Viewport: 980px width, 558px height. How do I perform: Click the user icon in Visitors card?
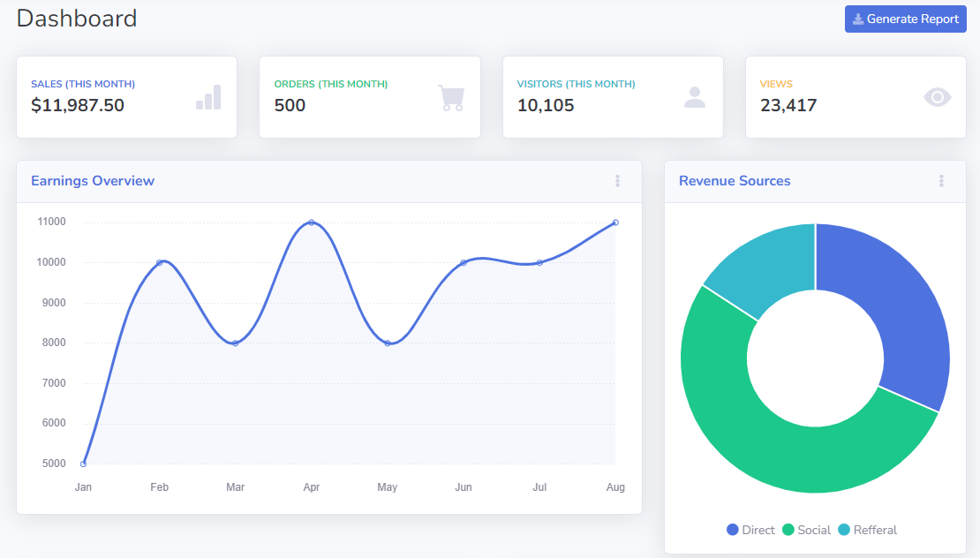pos(695,97)
